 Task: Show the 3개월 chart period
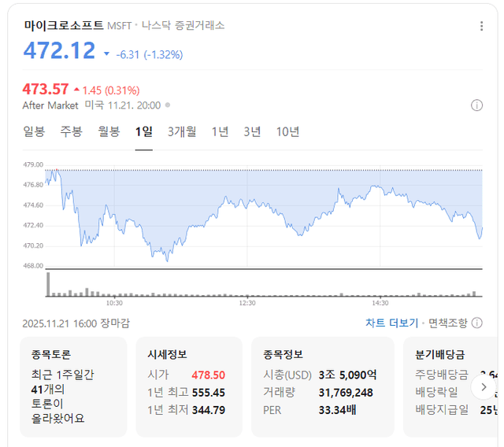point(182,131)
